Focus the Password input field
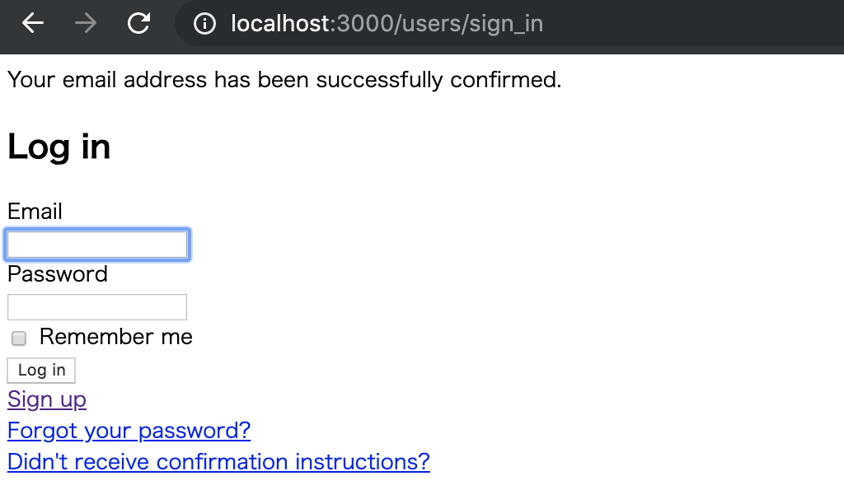Screen dimensions: 844x504 pyautogui.click(x=97, y=307)
